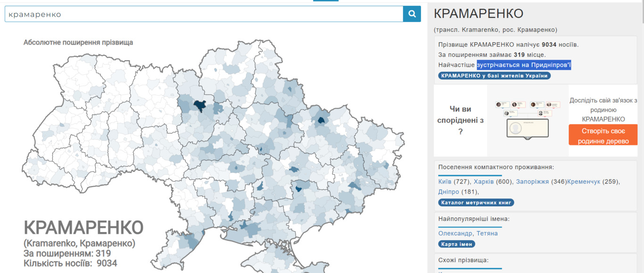Open the Кременчук settlement link
Image resolution: width=644 pixels, height=273 pixels.
pyautogui.click(x=583, y=182)
